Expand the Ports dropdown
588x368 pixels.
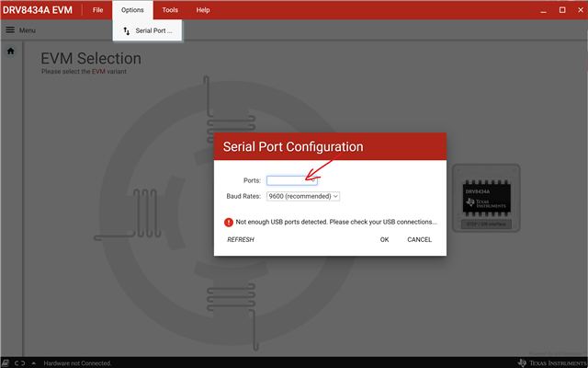tap(292, 180)
